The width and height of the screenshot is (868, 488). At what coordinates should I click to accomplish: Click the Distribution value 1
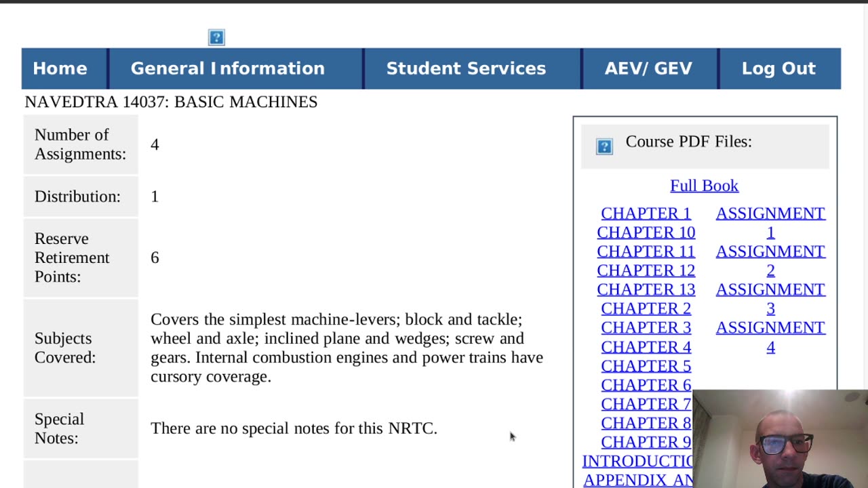click(x=155, y=197)
